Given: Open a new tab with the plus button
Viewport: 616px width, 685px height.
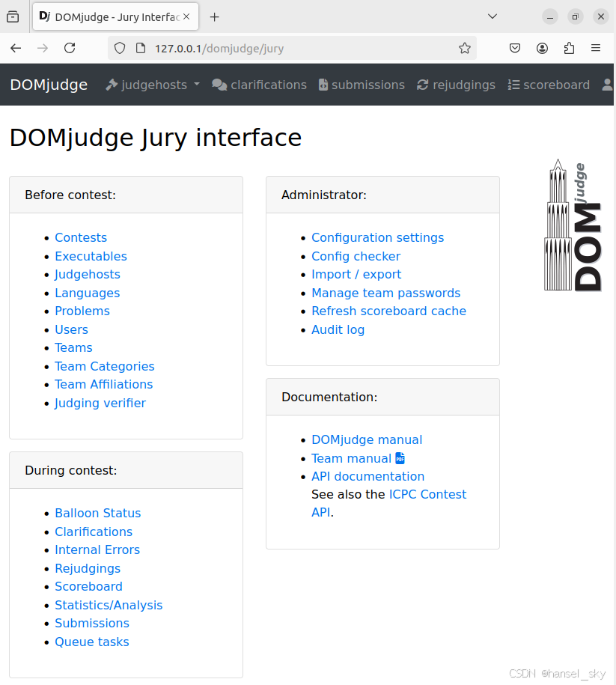Looking at the screenshot, I should coord(214,17).
